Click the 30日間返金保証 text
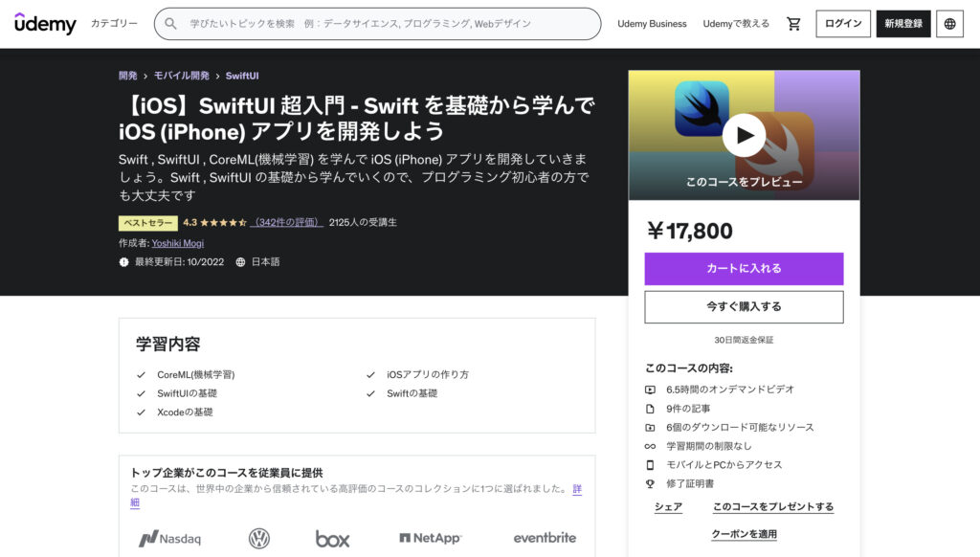 [x=744, y=340]
